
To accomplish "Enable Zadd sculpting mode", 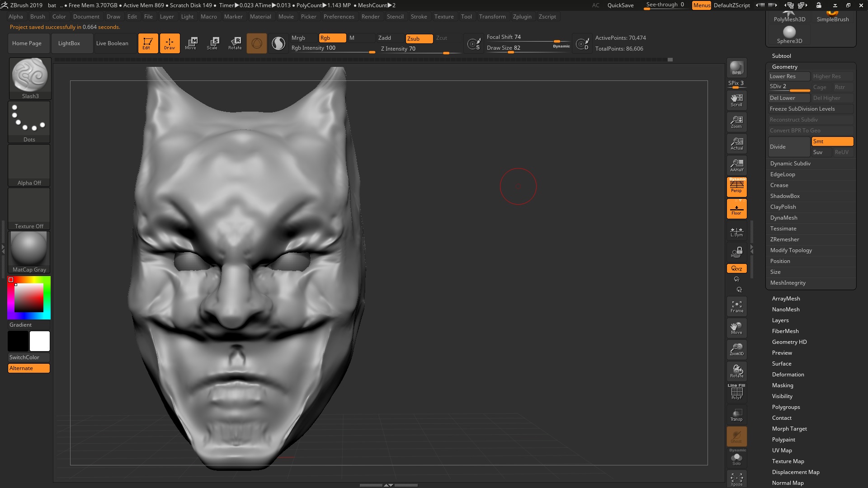I will (x=390, y=38).
